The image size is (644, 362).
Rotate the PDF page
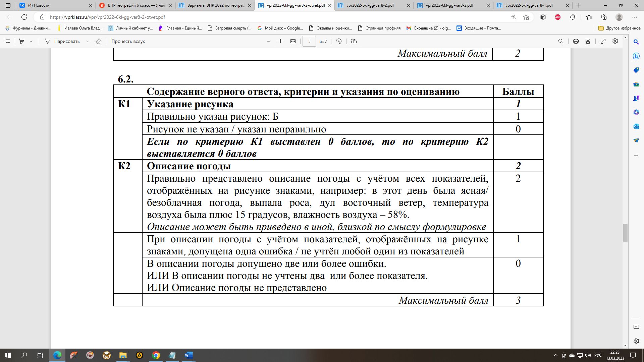coord(339,41)
